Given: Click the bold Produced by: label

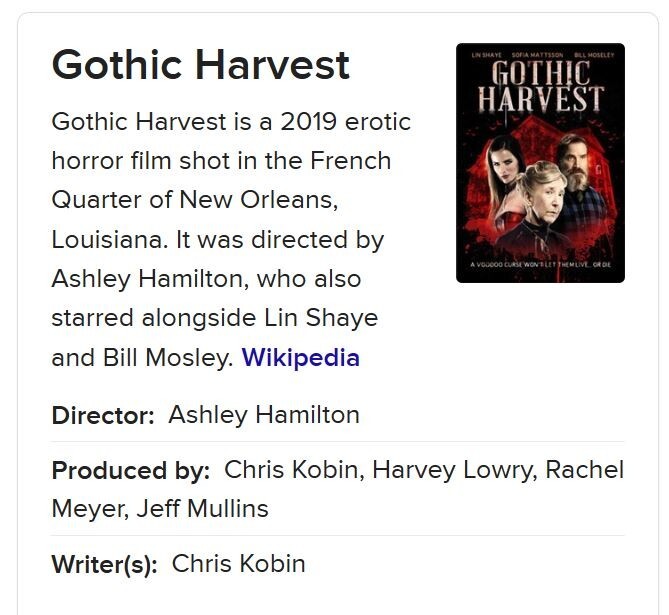Looking at the screenshot, I should tap(131, 470).
